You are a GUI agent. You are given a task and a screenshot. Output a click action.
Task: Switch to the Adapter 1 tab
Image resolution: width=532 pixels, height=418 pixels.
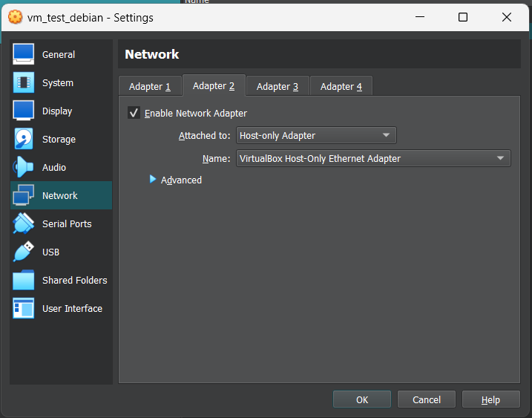[x=150, y=86]
